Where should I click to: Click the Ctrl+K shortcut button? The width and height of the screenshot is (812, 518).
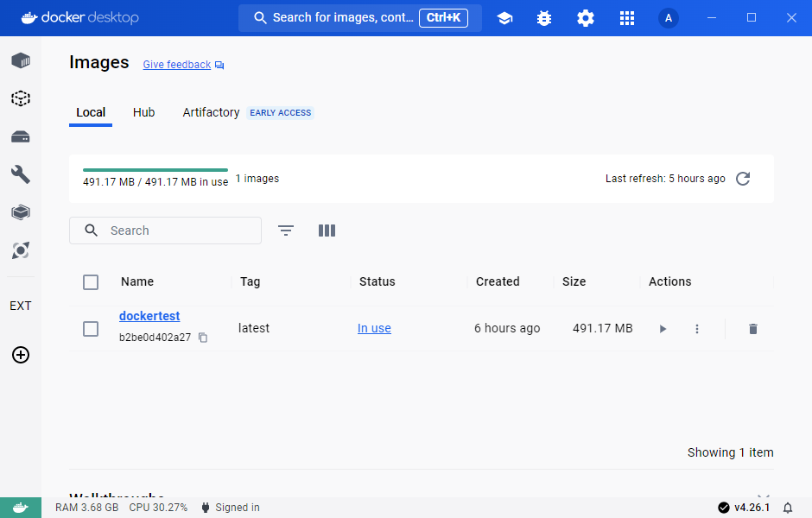443,17
